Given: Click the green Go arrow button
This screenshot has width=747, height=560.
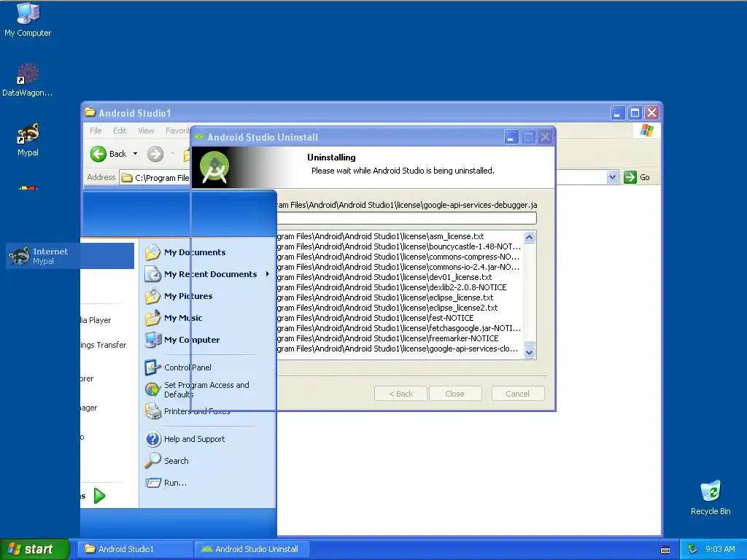Looking at the screenshot, I should tap(630, 177).
